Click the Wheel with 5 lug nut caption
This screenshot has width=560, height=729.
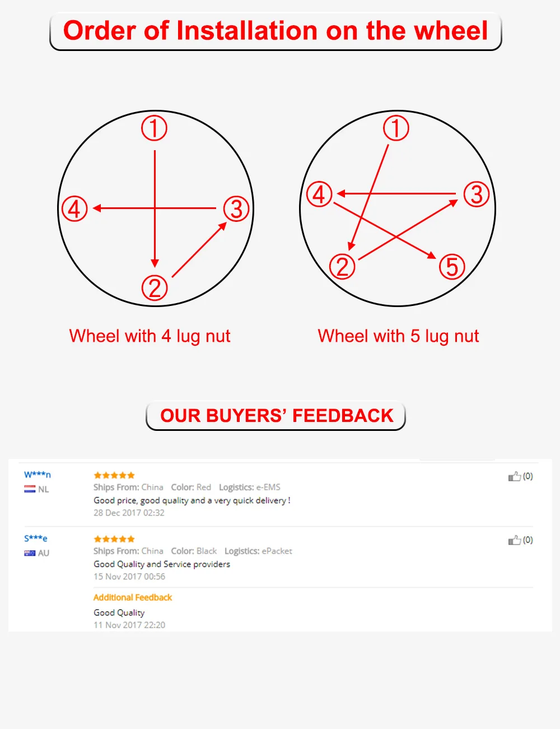[x=398, y=336]
